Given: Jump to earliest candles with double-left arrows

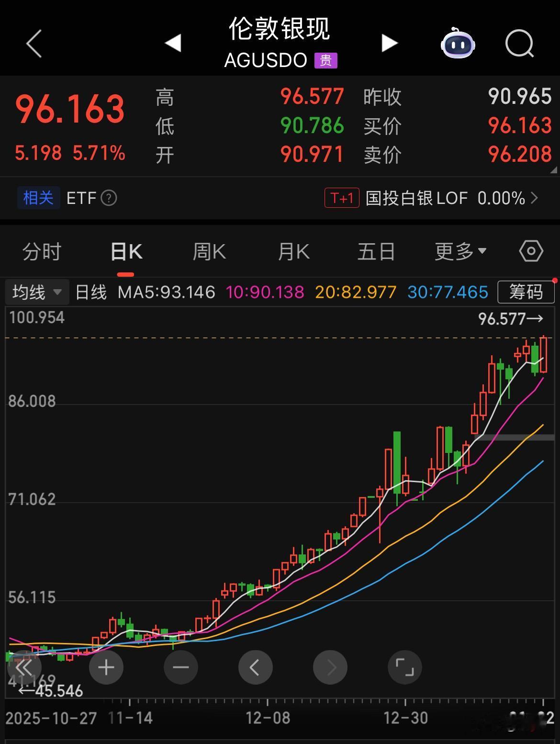Looking at the screenshot, I should [25, 667].
